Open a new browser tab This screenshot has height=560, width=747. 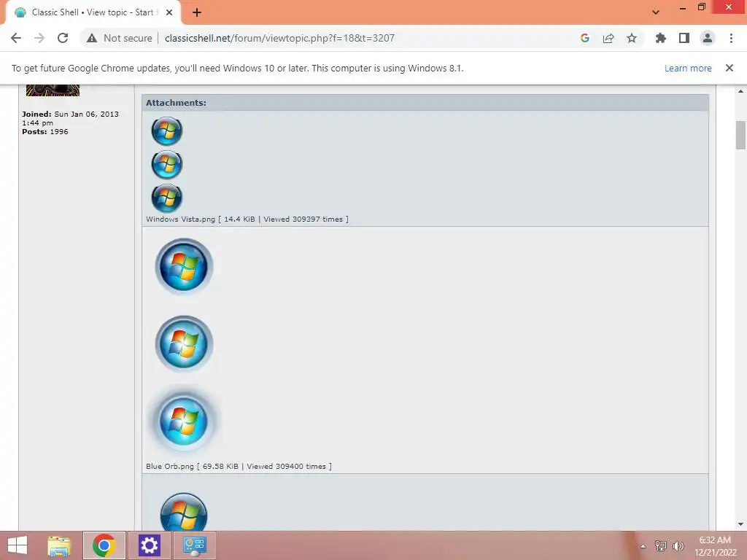197,12
